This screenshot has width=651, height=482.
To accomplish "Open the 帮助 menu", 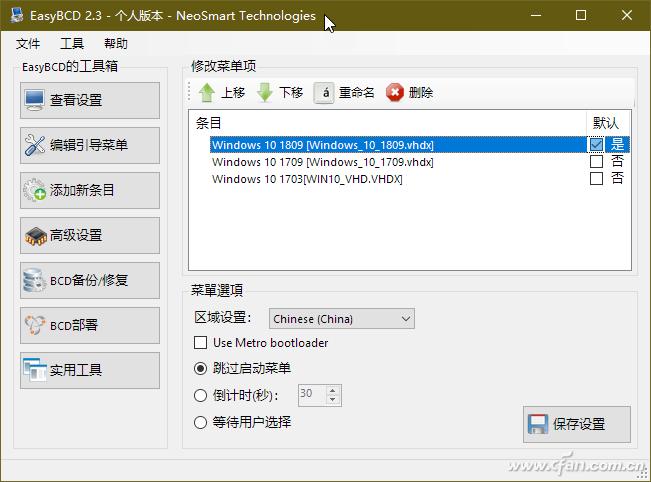I will 116,43.
